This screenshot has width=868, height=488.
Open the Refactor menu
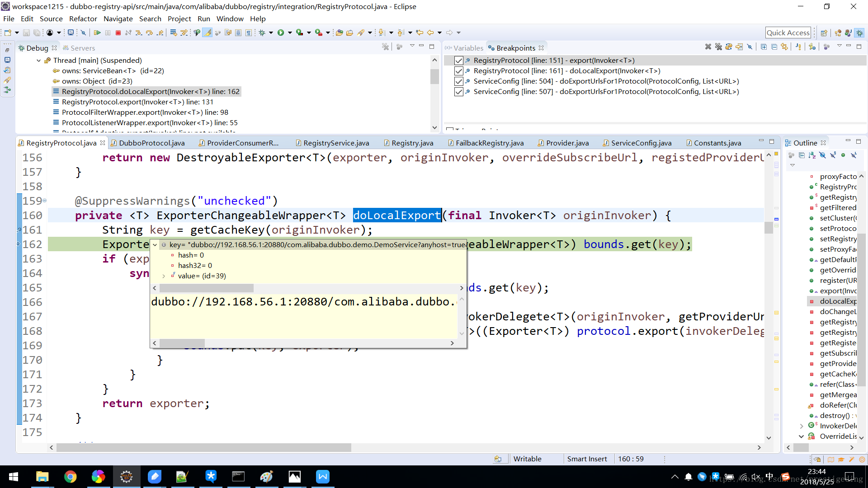tap(83, 19)
